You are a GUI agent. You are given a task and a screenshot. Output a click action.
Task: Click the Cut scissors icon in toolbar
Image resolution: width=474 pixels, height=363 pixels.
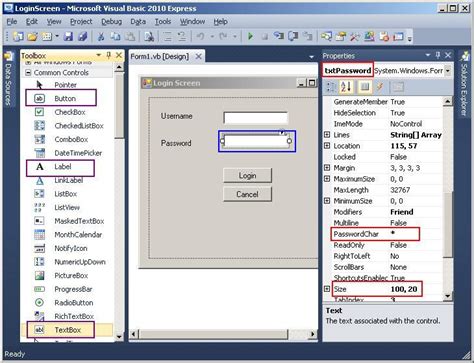pyautogui.click(x=101, y=36)
